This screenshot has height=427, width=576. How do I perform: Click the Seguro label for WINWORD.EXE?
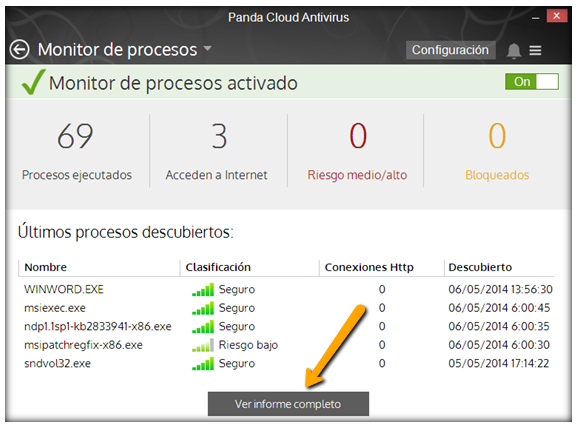pyautogui.click(x=237, y=290)
